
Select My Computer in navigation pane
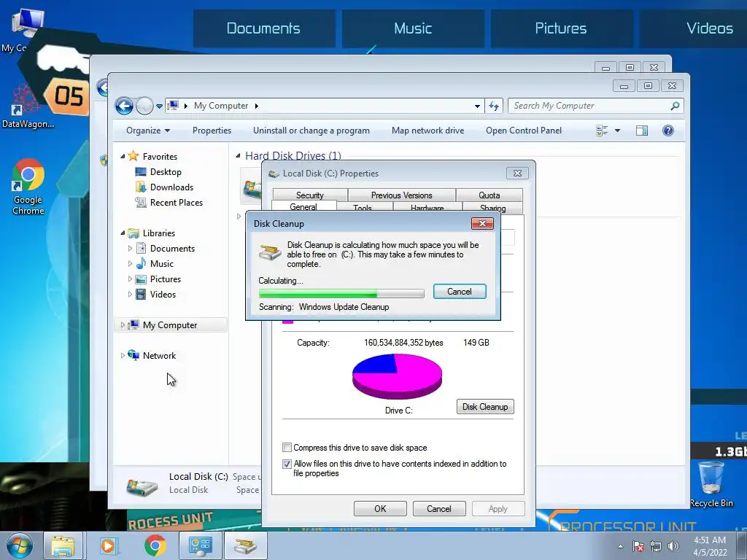click(169, 324)
